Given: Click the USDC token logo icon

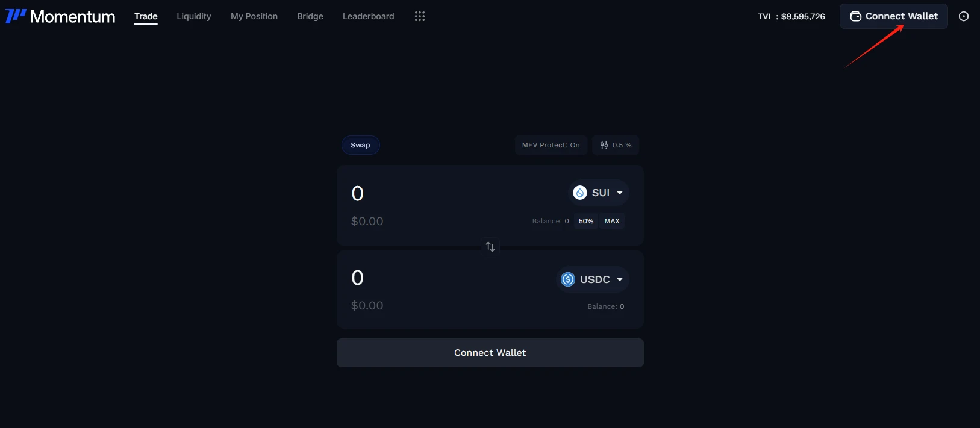Looking at the screenshot, I should tap(568, 279).
